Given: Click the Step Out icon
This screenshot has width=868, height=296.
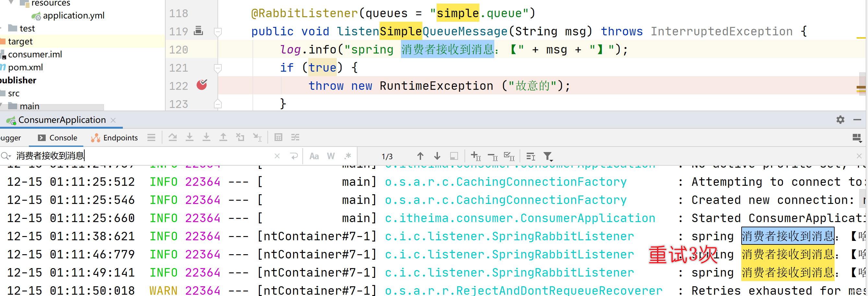Looking at the screenshot, I should 223,137.
